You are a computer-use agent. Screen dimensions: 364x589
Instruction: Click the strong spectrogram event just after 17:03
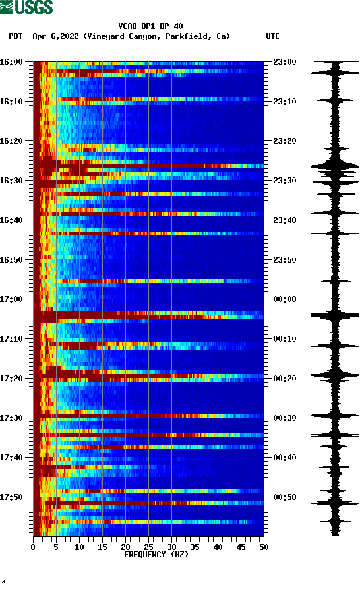click(148, 315)
